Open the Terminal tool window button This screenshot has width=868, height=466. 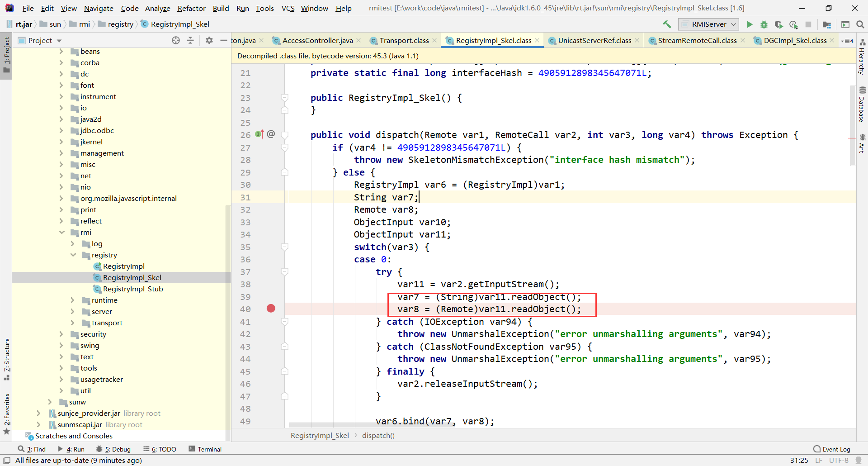205,449
